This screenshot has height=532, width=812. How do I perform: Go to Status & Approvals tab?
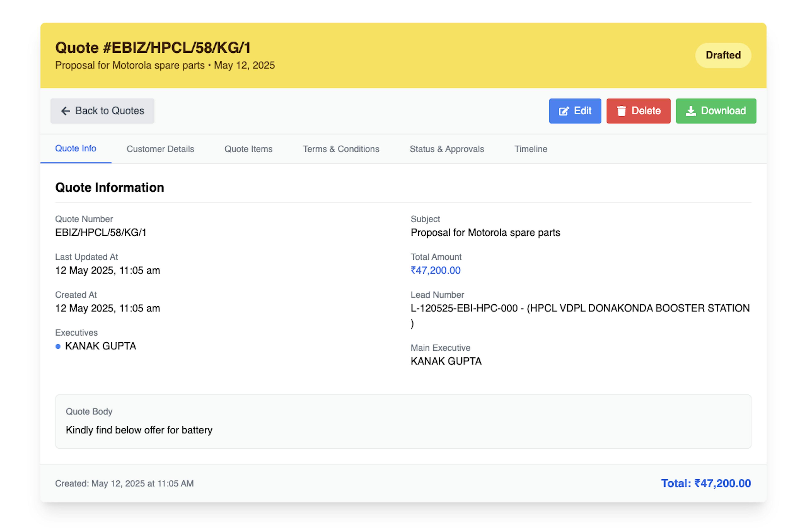(447, 149)
